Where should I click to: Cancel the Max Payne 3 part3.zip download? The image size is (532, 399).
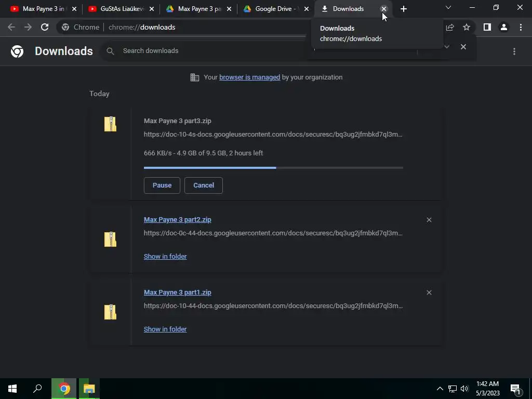pos(204,185)
